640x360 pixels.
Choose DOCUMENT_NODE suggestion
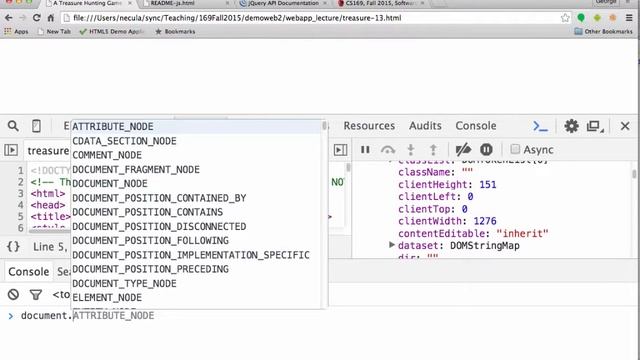[x=196, y=184]
